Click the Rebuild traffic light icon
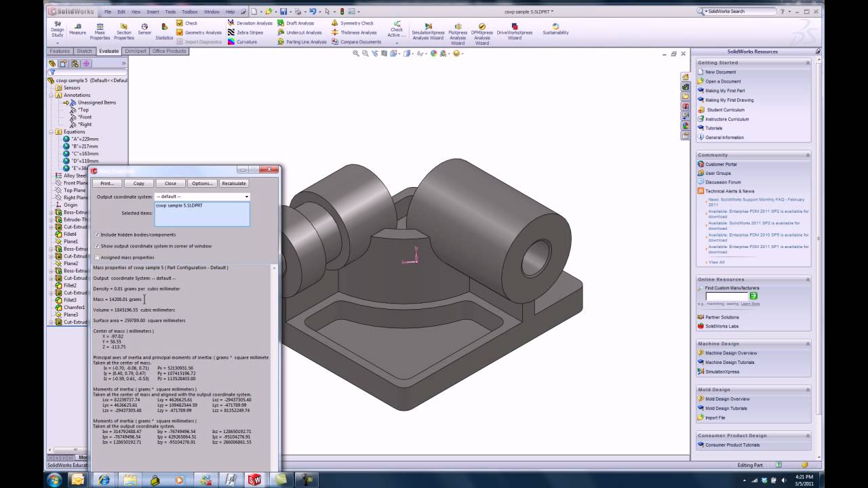This screenshot has width=868, height=488. [342, 12]
